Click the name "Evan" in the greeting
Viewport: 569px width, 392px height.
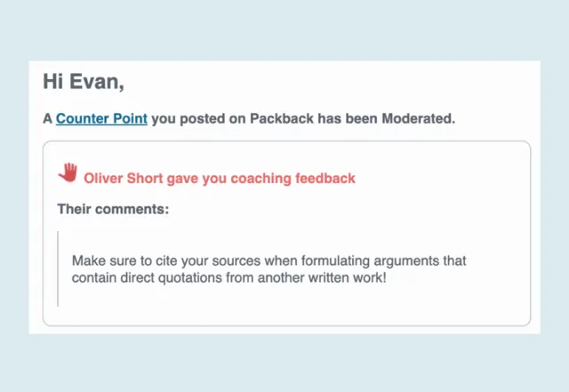tap(97, 82)
